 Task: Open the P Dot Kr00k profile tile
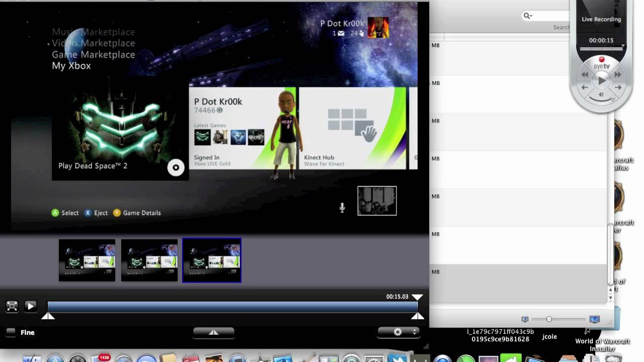(243, 128)
